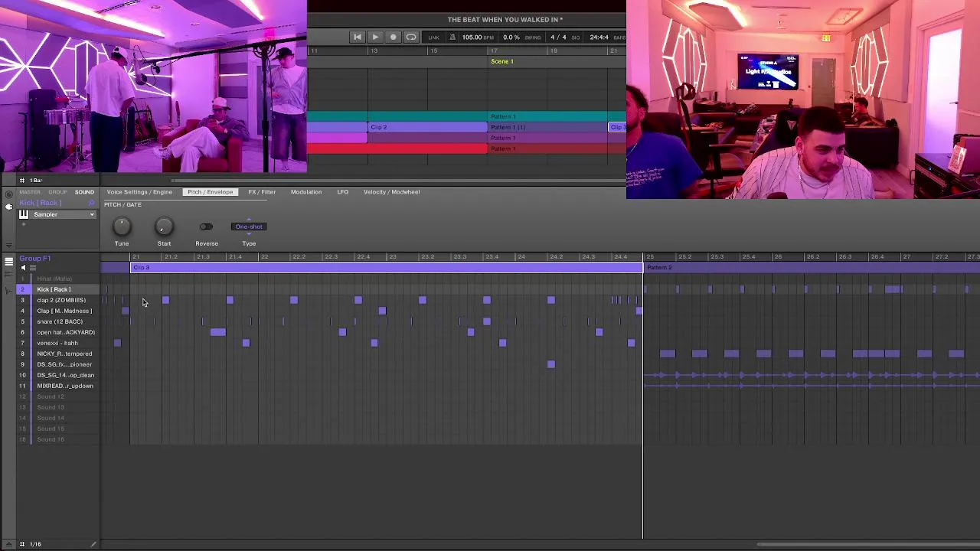Viewport: 980px width, 551px height.
Task: Click the Start knob
Action: (x=164, y=227)
